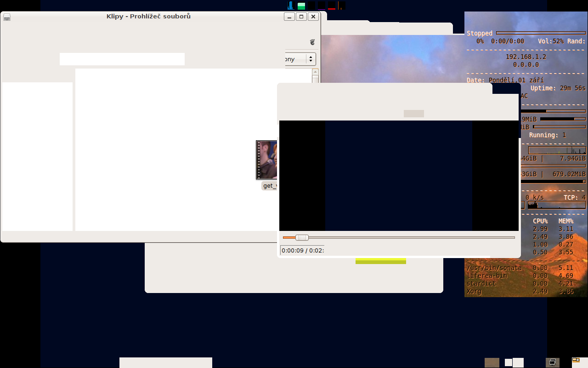Viewport: 588px width, 368px height.
Task: Click the GNOME foot throbber icon
Action: [312, 42]
